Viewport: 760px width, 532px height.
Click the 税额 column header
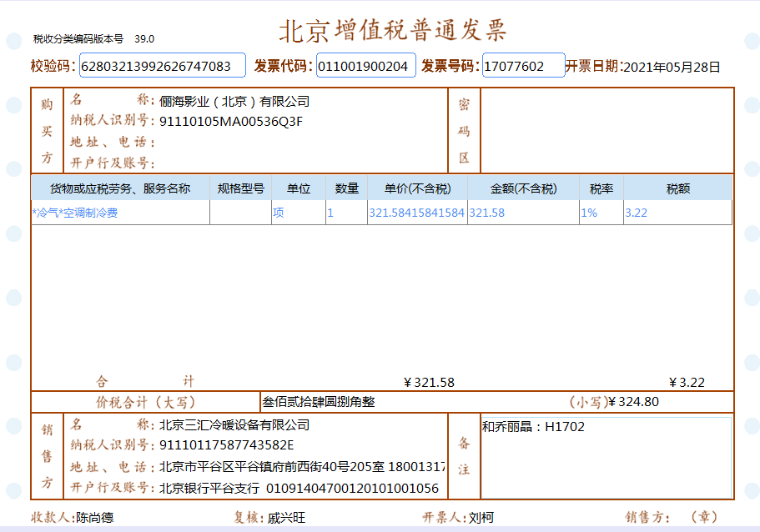click(x=677, y=188)
